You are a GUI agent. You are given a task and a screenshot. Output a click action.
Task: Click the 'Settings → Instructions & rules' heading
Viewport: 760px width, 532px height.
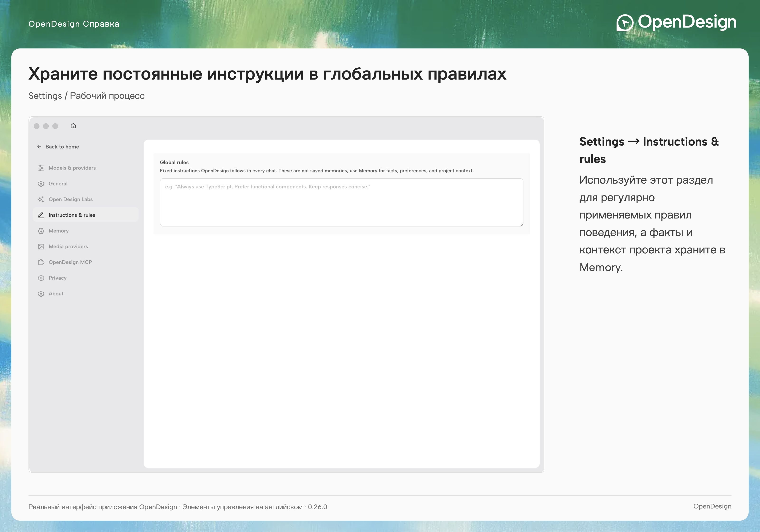649,150
